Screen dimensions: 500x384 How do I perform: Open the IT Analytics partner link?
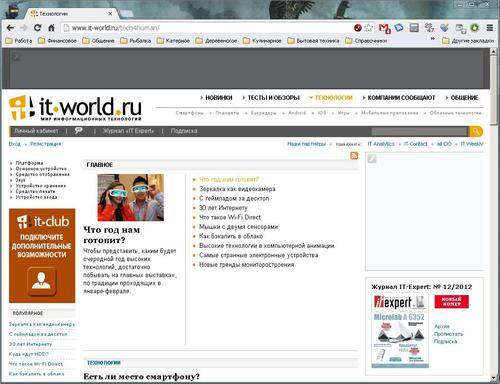click(x=381, y=144)
